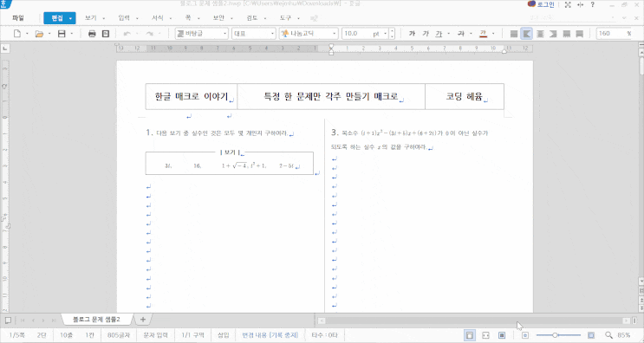Open the 바탕글 paragraph style dropdown
Viewport: 644px width, 343px height.
coord(202,34)
